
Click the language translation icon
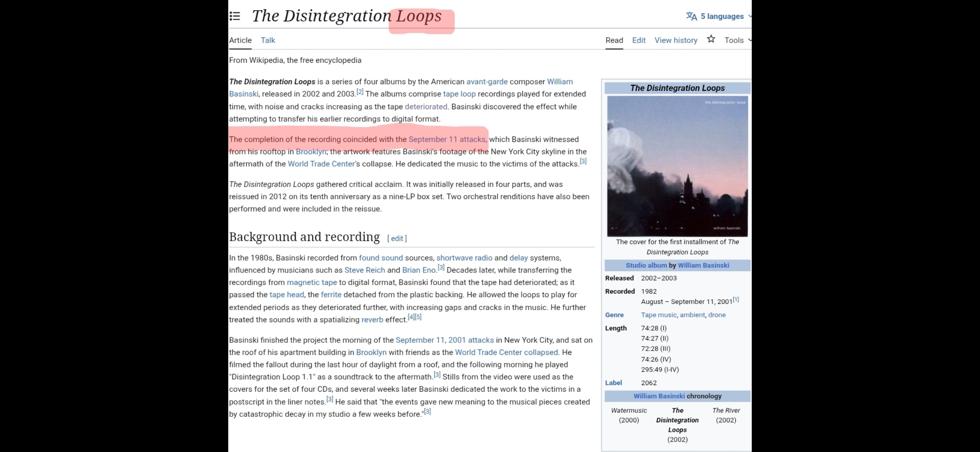(x=691, y=16)
